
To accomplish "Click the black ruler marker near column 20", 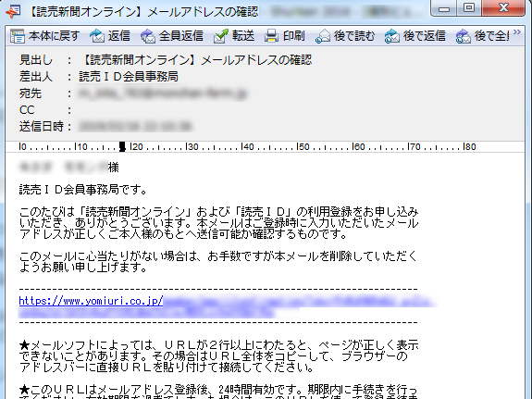I will (x=122, y=146).
